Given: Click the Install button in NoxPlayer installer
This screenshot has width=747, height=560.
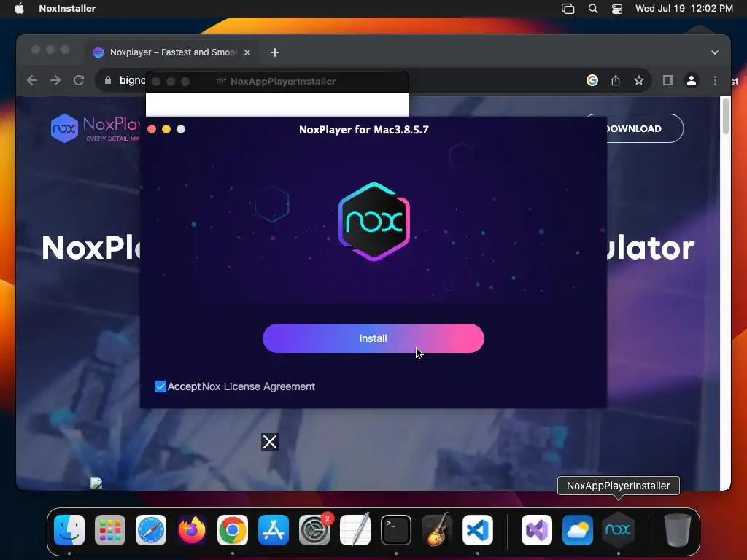Looking at the screenshot, I should 373,338.
